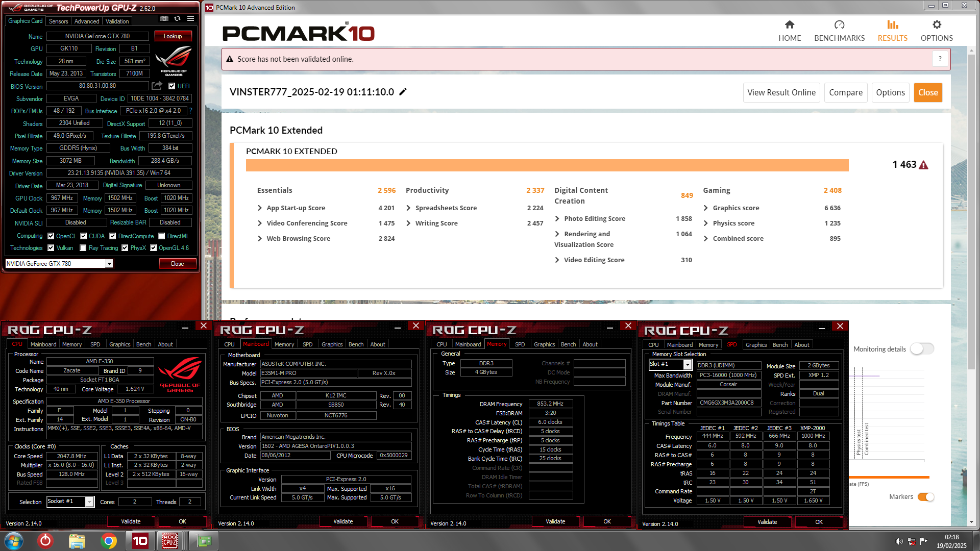Toggle the CUDA checkbox

83,236
